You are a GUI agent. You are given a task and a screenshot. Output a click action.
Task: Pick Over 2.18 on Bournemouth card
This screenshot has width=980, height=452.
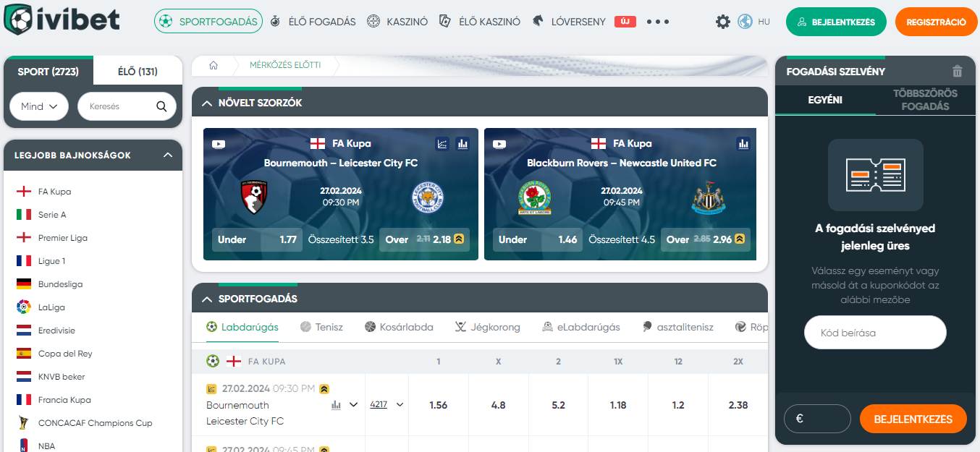point(424,239)
